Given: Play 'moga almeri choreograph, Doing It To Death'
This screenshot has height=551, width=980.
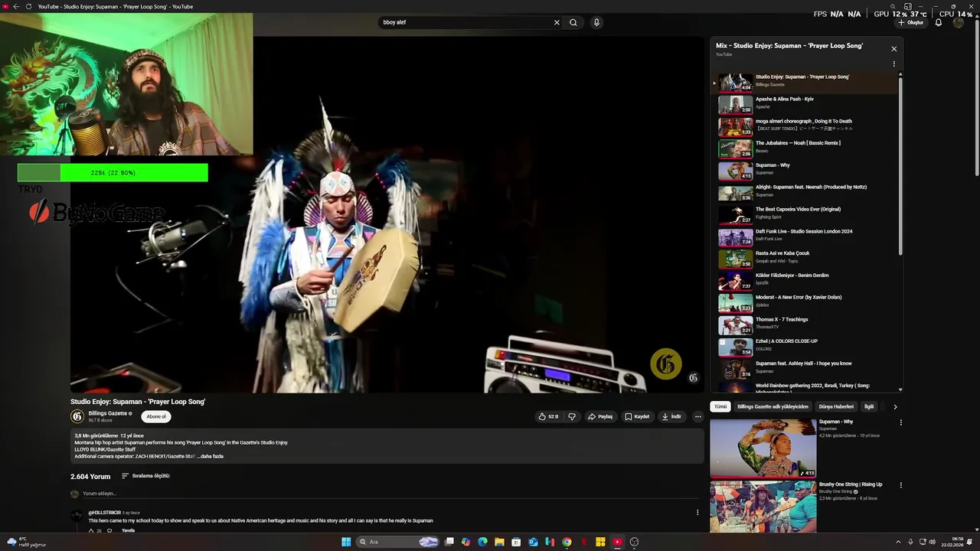Looking at the screenshot, I should (x=804, y=126).
